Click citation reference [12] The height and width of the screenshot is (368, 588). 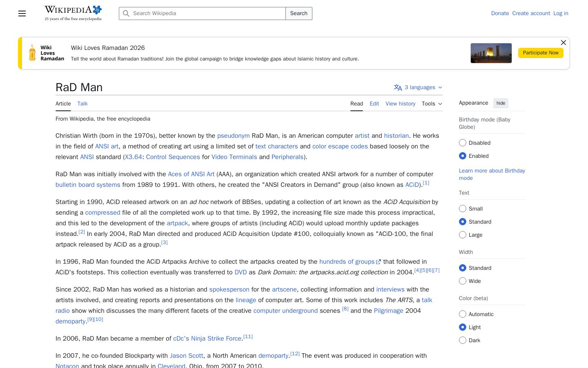(295, 354)
